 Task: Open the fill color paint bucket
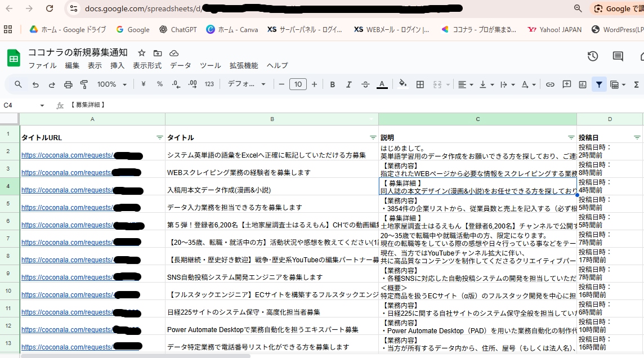point(403,84)
